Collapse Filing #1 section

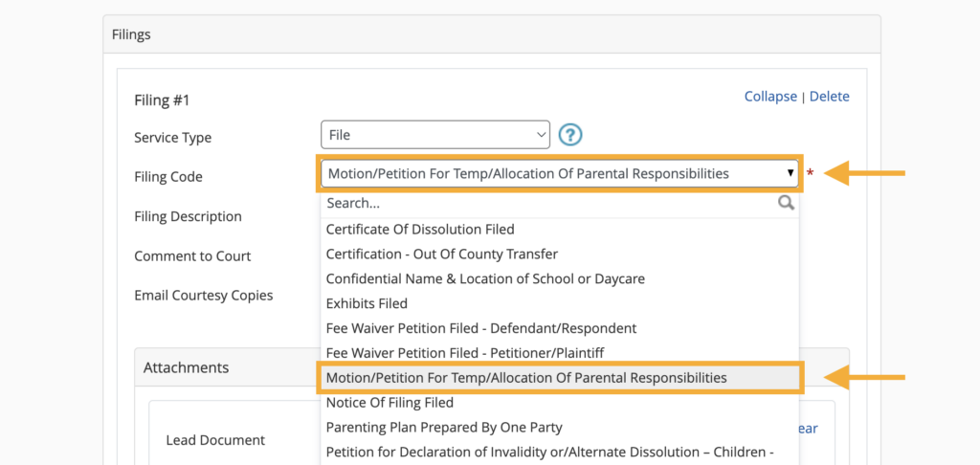pos(770,97)
